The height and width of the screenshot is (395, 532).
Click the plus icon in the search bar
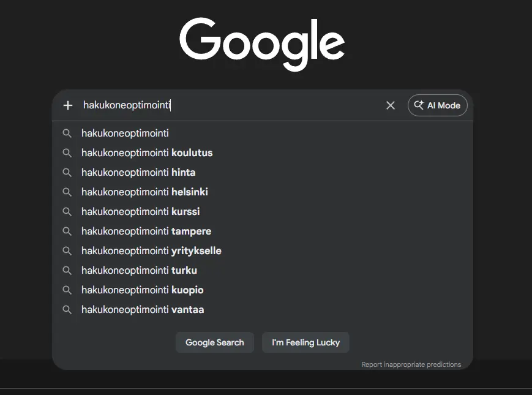point(67,105)
